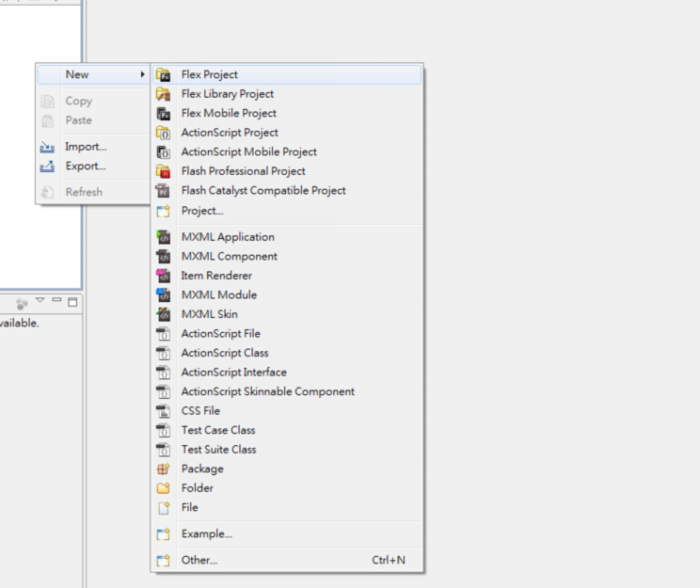The width and height of the screenshot is (700, 588).
Task: Choose Flex Project from New submenu
Action: pyautogui.click(x=287, y=74)
